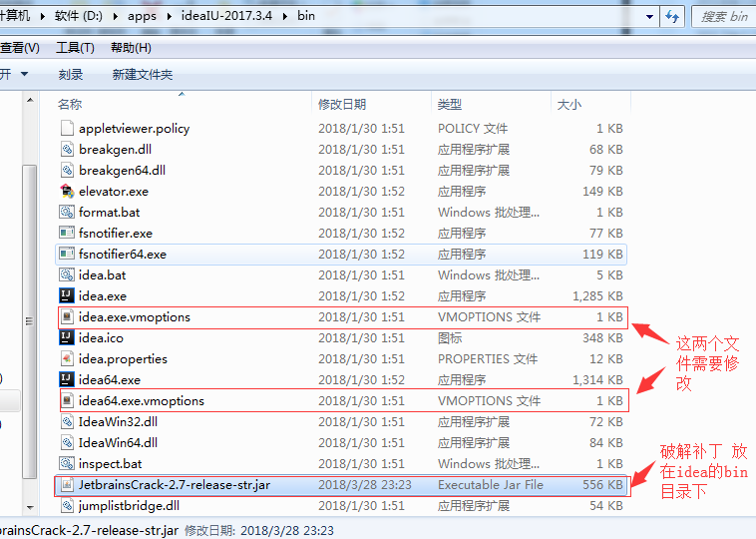The height and width of the screenshot is (539, 756).
Task: Click the 刻录 toolbar button
Action: click(x=71, y=74)
